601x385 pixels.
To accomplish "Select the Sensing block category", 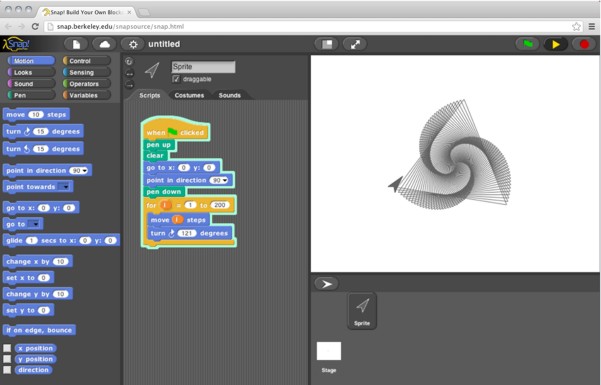I will click(x=87, y=72).
